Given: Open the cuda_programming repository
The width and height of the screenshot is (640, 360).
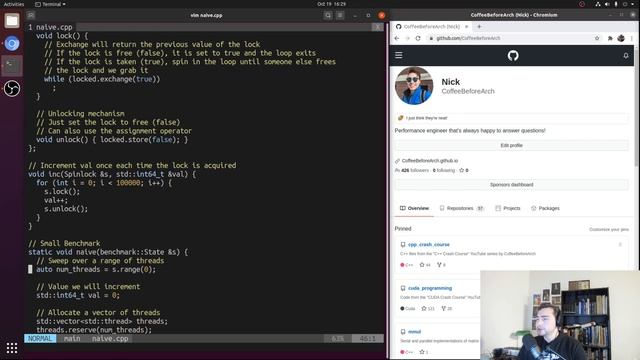Looking at the screenshot, I should tap(430, 288).
